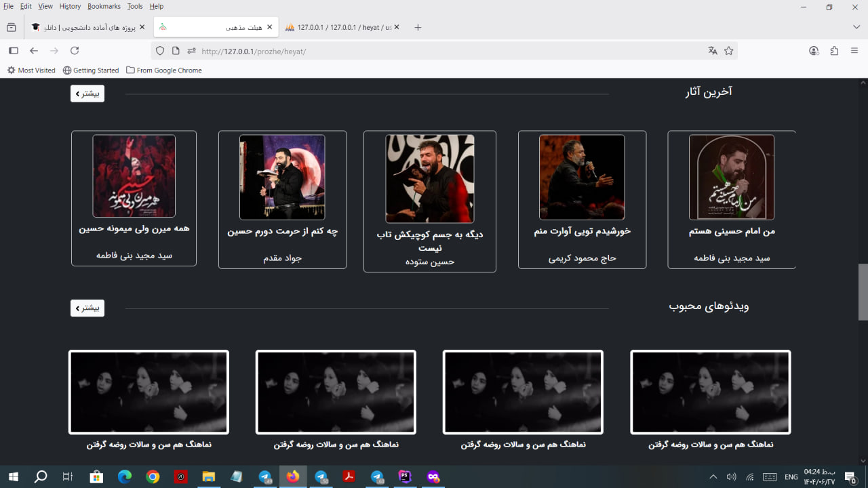Open the Firefox account profile icon
This screenshot has width=868, height=488.
click(814, 51)
